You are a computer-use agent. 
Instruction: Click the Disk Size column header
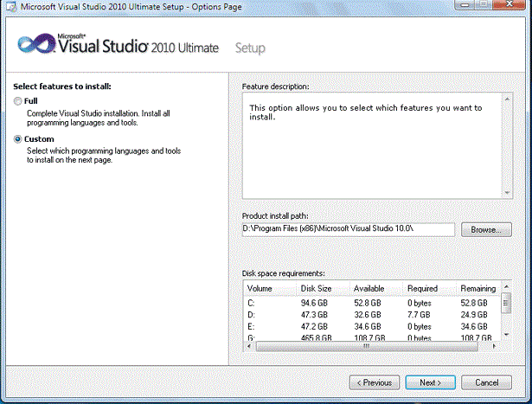(x=324, y=289)
